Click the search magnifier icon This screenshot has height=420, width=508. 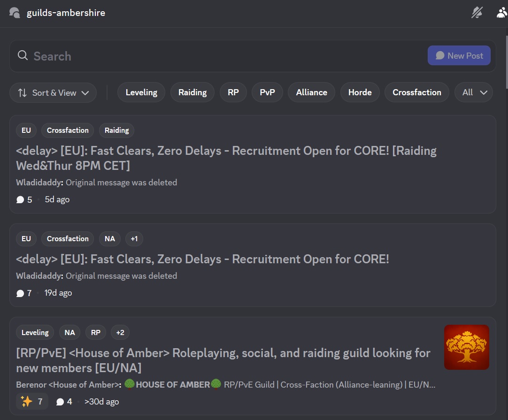(23, 55)
